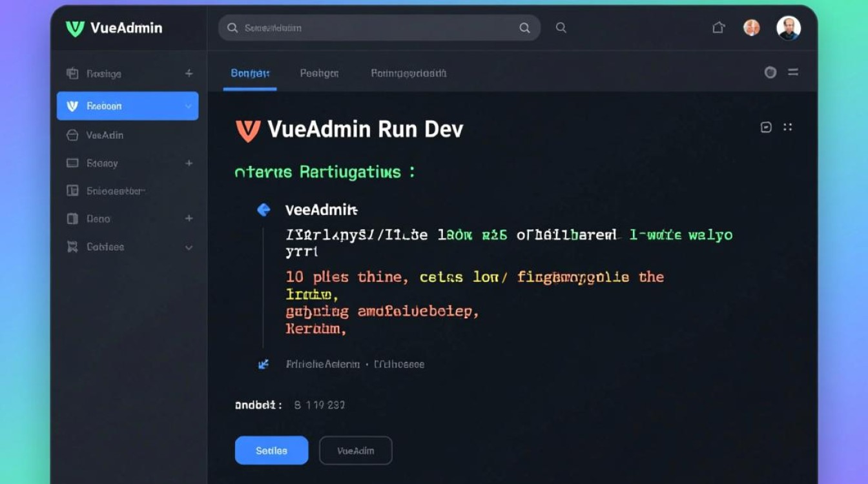Click the magnifier icon at the search field's left end
The image size is (868, 484).
[232, 28]
